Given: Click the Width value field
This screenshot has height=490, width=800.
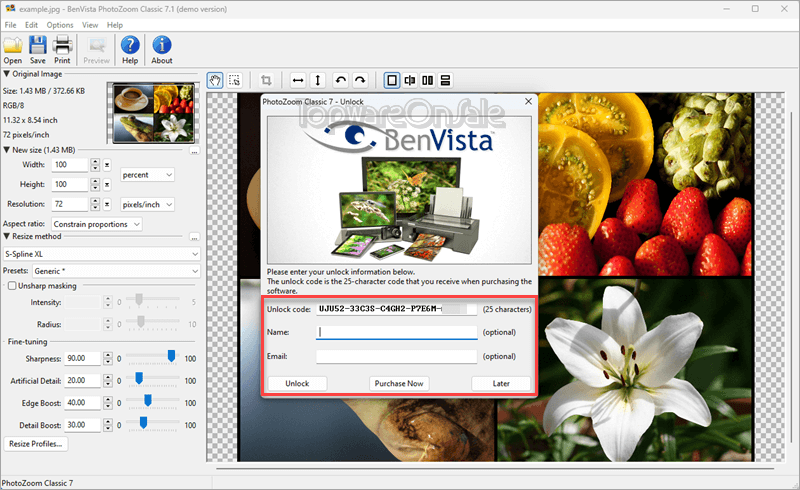Looking at the screenshot, I should click(x=70, y=165).
